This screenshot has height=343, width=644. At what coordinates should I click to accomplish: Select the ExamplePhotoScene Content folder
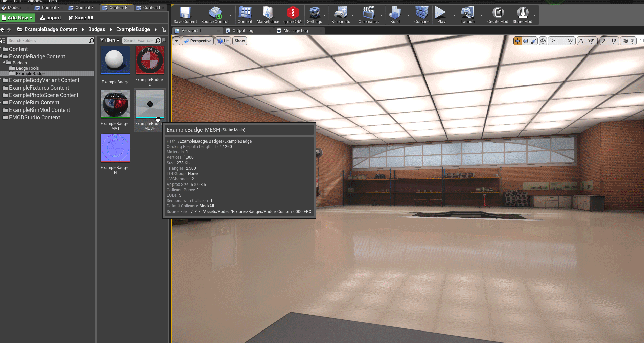point(44,95)
